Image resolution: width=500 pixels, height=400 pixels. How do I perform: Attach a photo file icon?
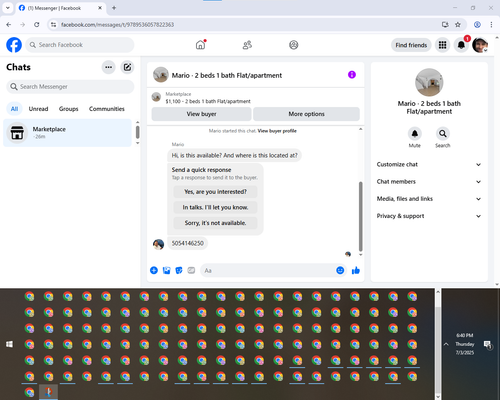166,270
